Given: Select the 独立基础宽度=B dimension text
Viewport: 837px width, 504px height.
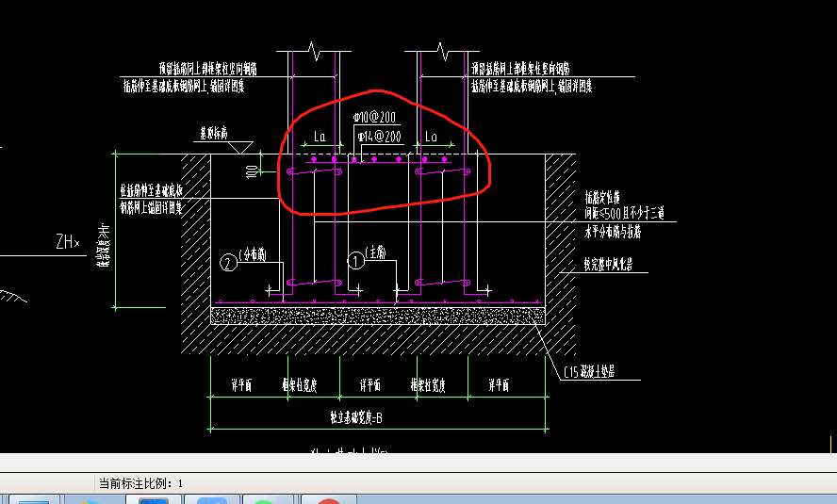Looking at the screenshot, I should coord(356,417).
